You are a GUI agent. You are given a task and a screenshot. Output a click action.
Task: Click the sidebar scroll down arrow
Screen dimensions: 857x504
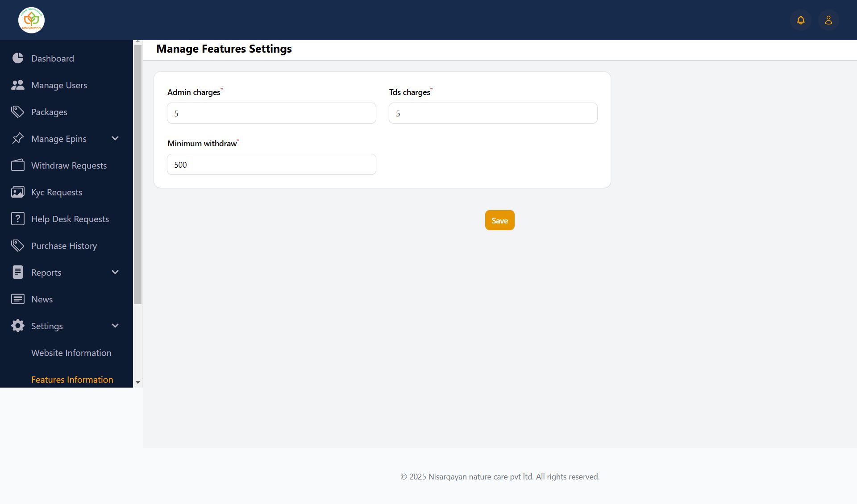pyautogui.click(x=137, y=383)
